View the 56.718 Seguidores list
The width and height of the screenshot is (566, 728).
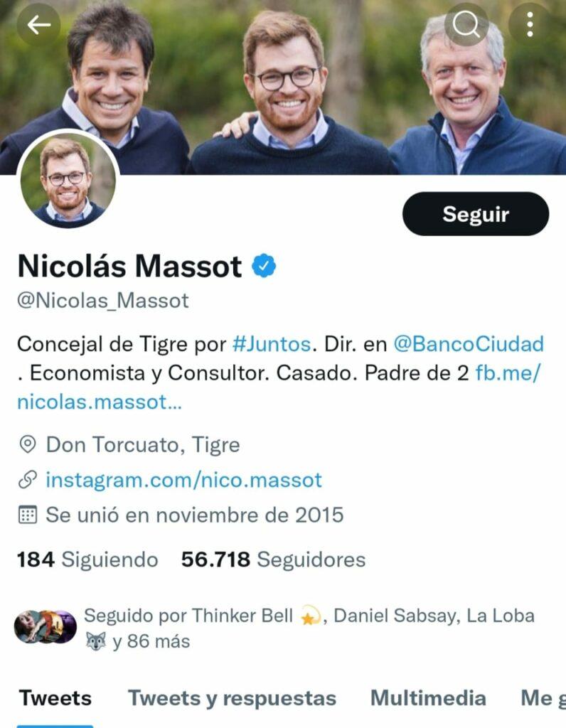coord(273,560)
